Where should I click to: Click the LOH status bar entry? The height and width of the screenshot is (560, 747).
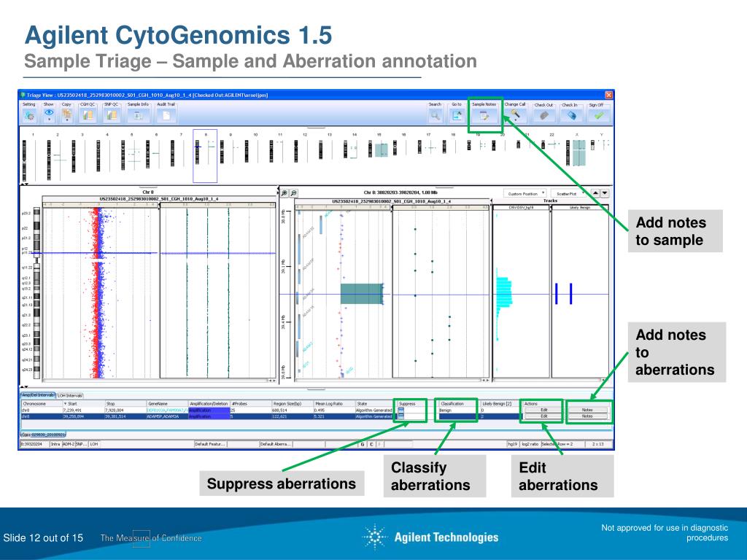(94, 444)
